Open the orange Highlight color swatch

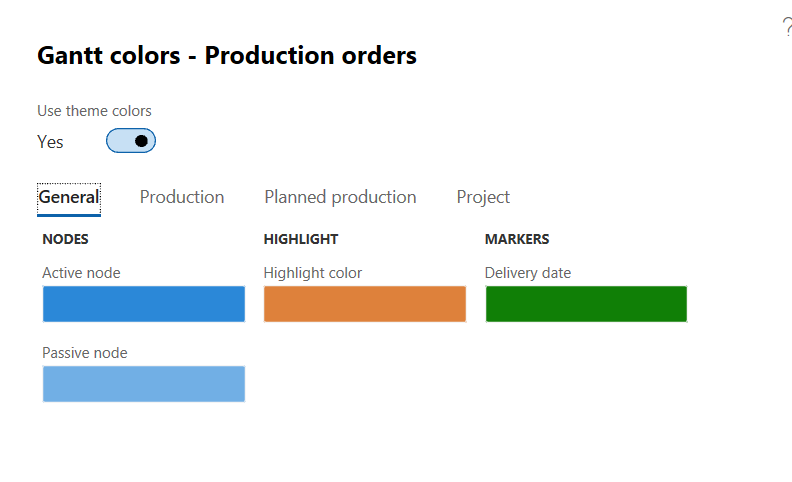[365, 304]
